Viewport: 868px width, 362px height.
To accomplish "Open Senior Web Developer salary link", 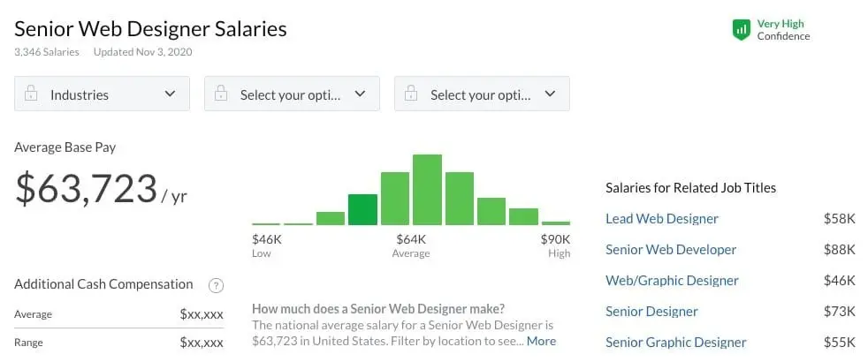I will (670, 250).
